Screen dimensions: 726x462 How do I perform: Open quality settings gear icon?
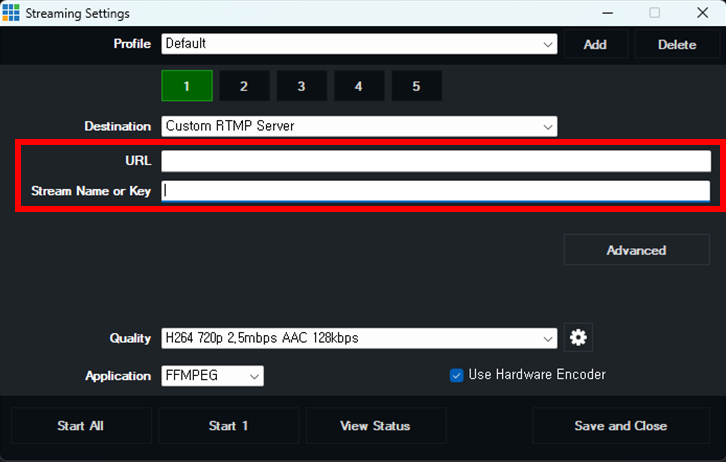point(577,338)
